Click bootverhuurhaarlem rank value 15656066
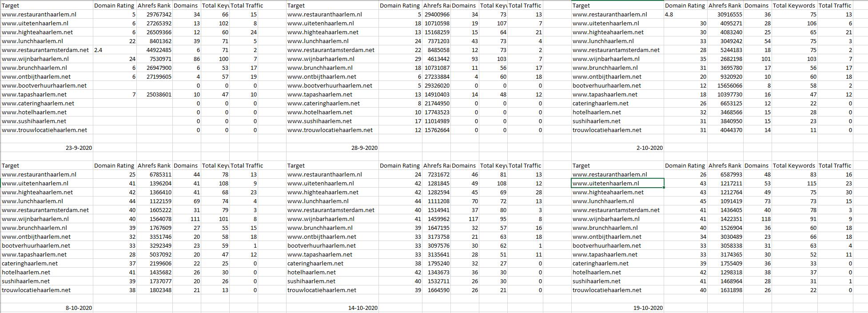This screenshot has height=313, width=868. pyautogui.click(x=725, y=85)
